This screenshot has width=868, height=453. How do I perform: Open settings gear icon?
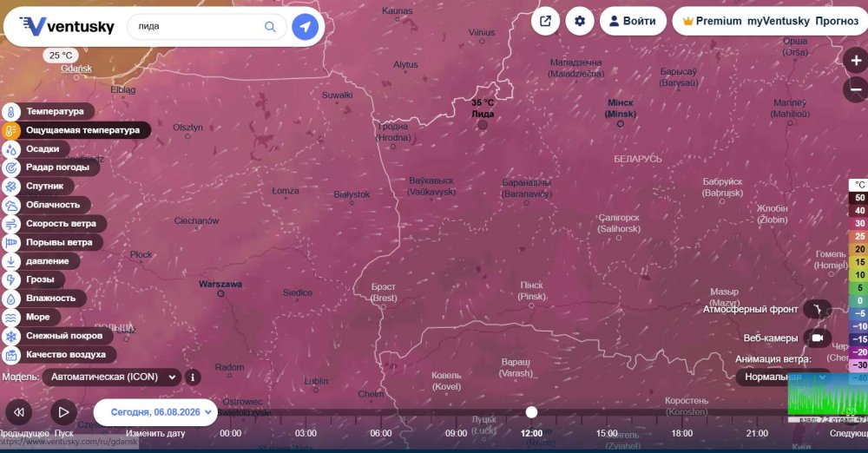(580, 21)
